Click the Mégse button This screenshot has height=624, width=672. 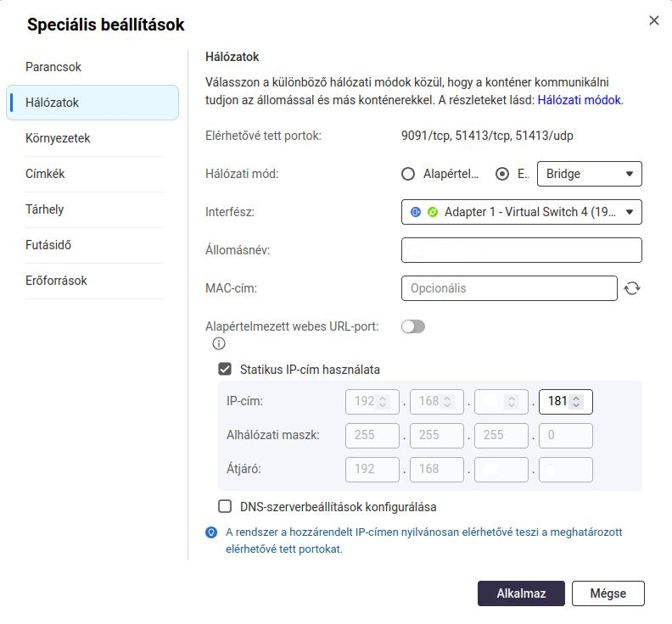pyautogui.click(x=608, y=593)
